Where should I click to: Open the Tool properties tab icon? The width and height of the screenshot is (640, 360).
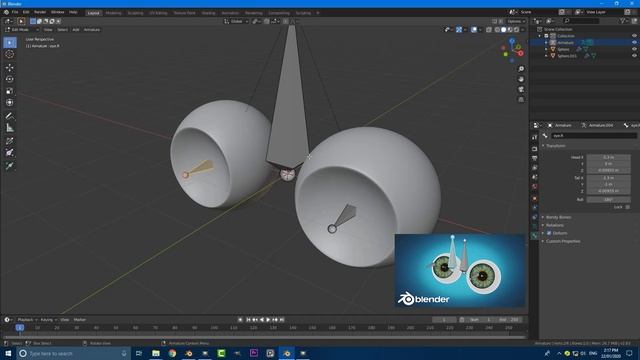535,138
